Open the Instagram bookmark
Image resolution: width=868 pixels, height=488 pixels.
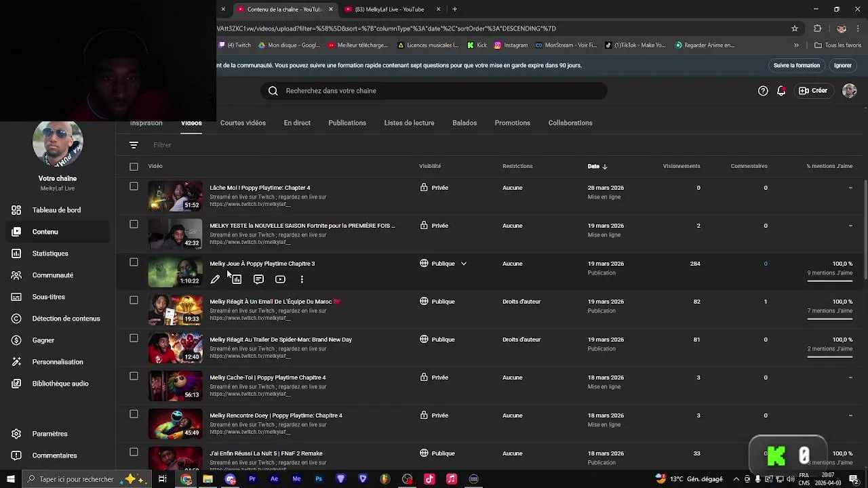(511, 45)
